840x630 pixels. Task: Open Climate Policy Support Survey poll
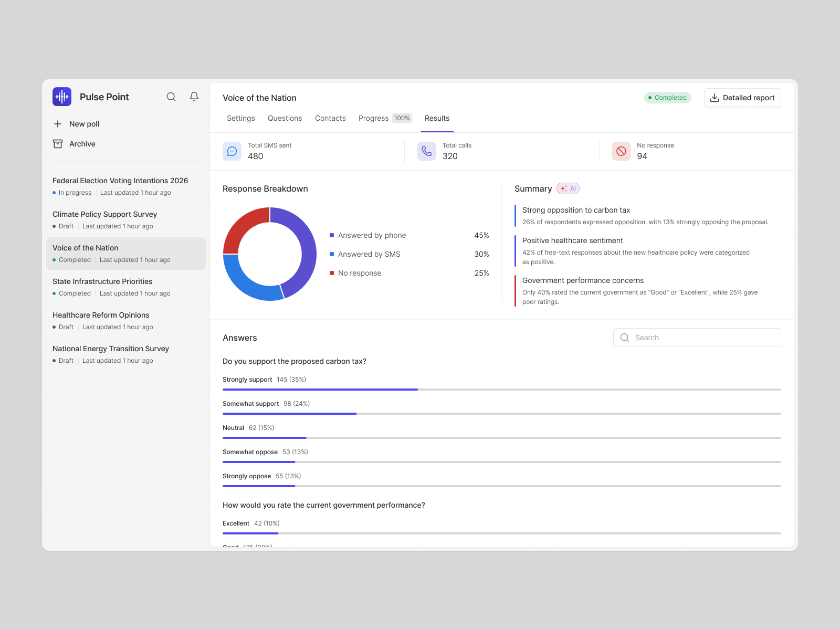[126, 220]
